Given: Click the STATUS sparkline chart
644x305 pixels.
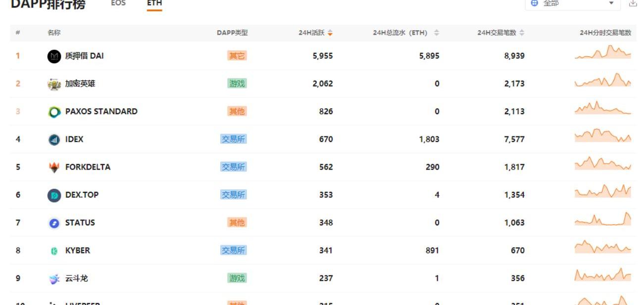Looking at the screenshot, I should tap(603, 219).
